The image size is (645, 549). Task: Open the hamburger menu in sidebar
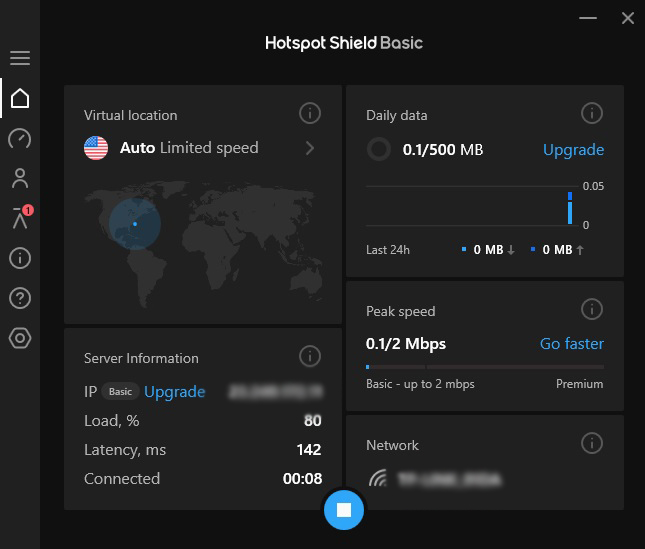coord(20,58)
